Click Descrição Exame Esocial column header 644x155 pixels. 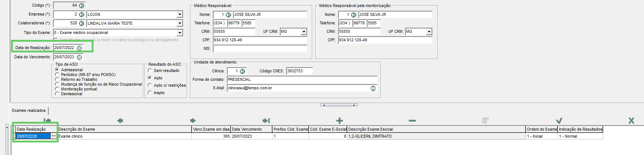436,129
